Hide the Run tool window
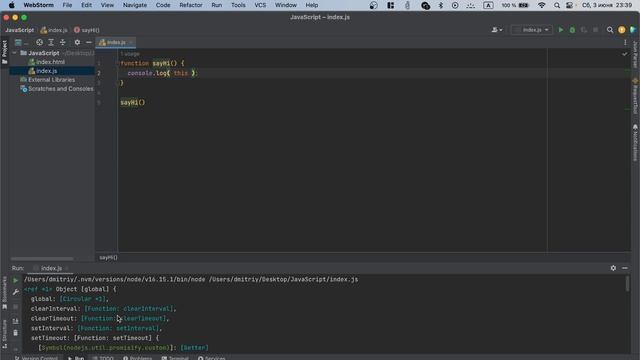Viewport: 640px width, 360px height. (x=625, y=268)
